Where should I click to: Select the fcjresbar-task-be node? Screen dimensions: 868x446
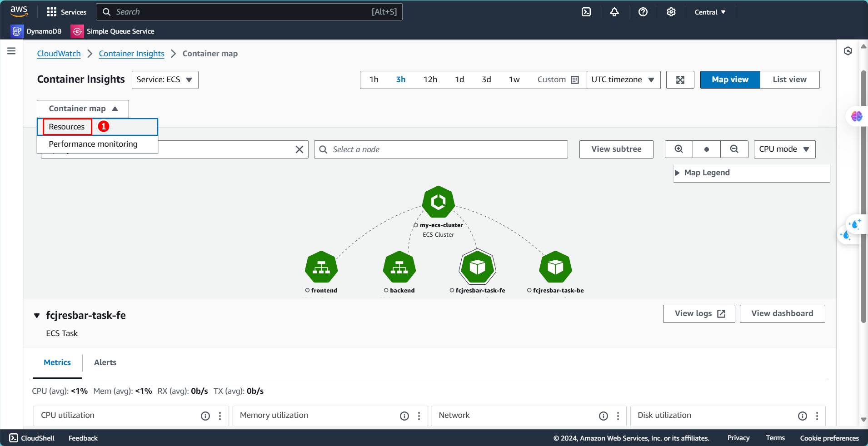point(556,267)
